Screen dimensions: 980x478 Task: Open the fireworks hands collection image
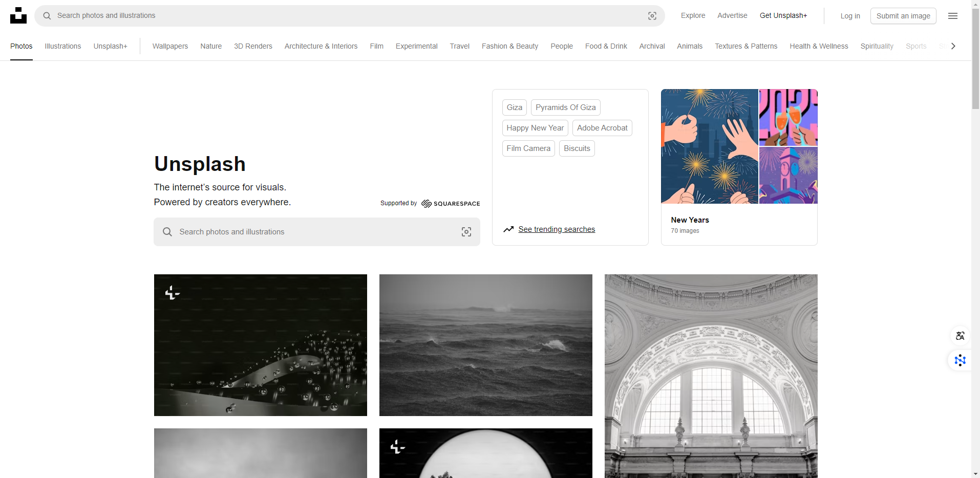point(710,146)
